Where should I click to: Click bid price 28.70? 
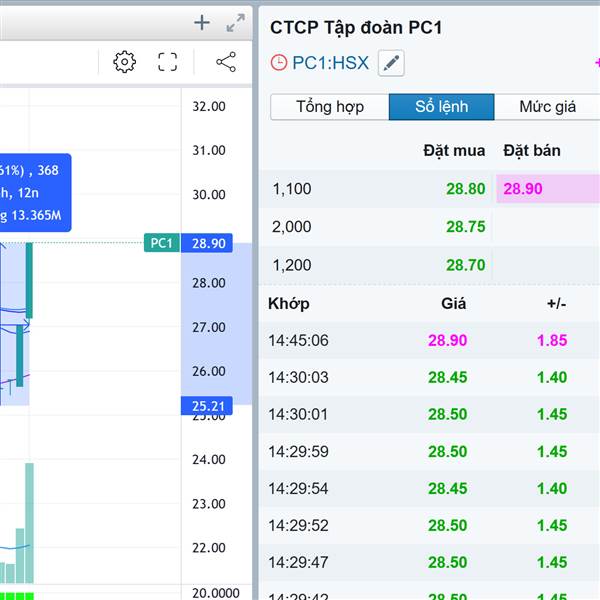[465, 265]
